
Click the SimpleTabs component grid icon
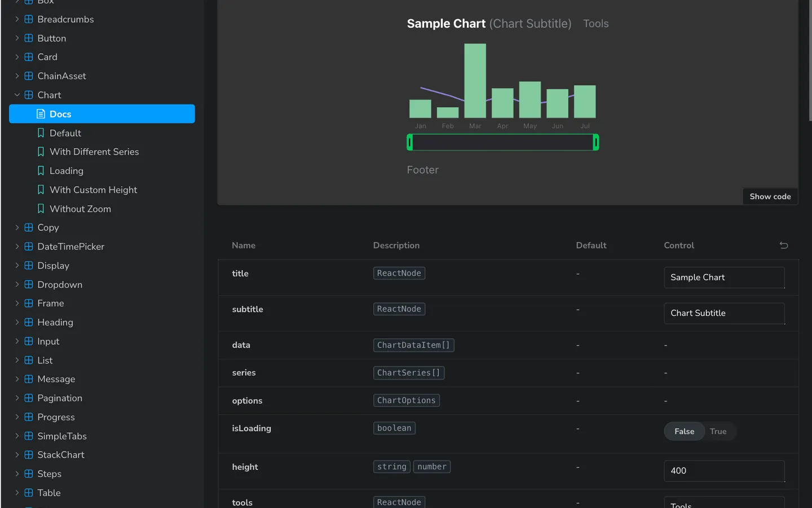click(29, 436)
